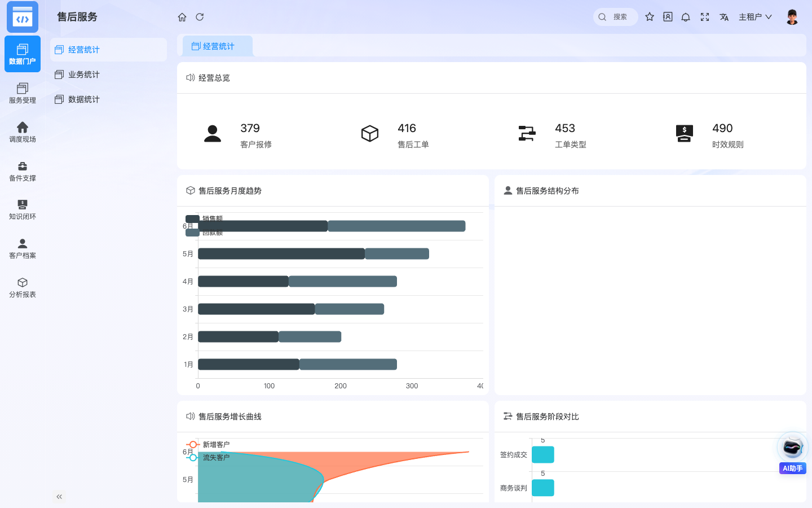This screenshot has width=812, height=508.
Task: Select 经营统计 in the submenu
Action: 108,50
